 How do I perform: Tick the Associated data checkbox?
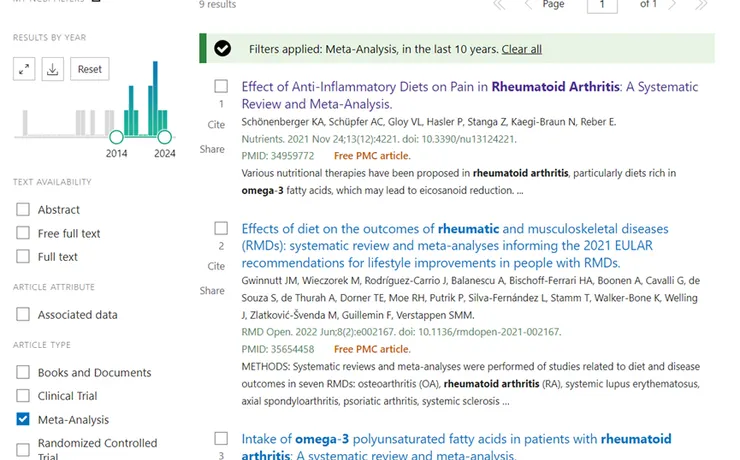point(23,314)
